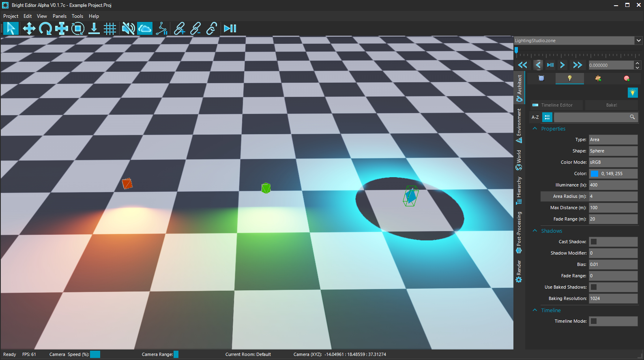The height and width of the screenshot is (360, 644).
Task: Open the View menu
Action: pyautogui.click(x=42, y=16)
